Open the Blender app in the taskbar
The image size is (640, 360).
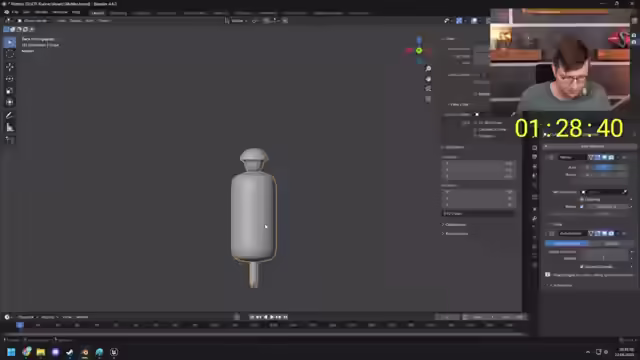point(84,352)
